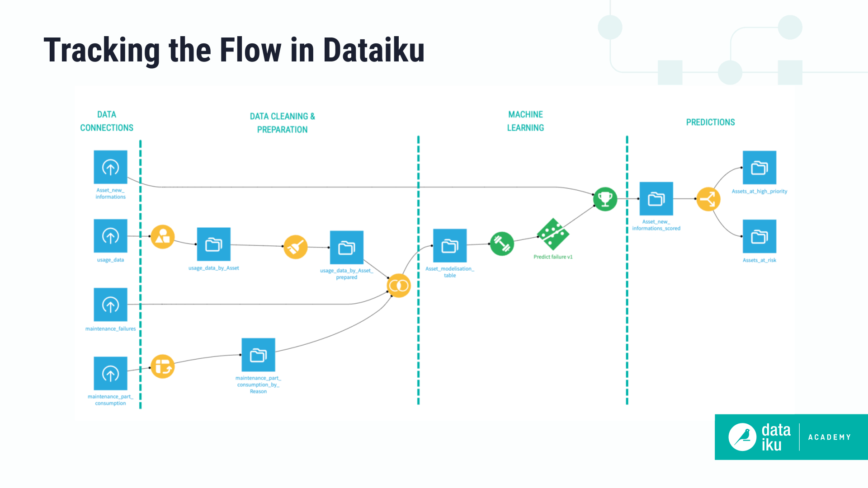The width and height of the screenshot is (868, 488).
Task: Click the 'usage_data' label text
Action: (x=110, y=260)
